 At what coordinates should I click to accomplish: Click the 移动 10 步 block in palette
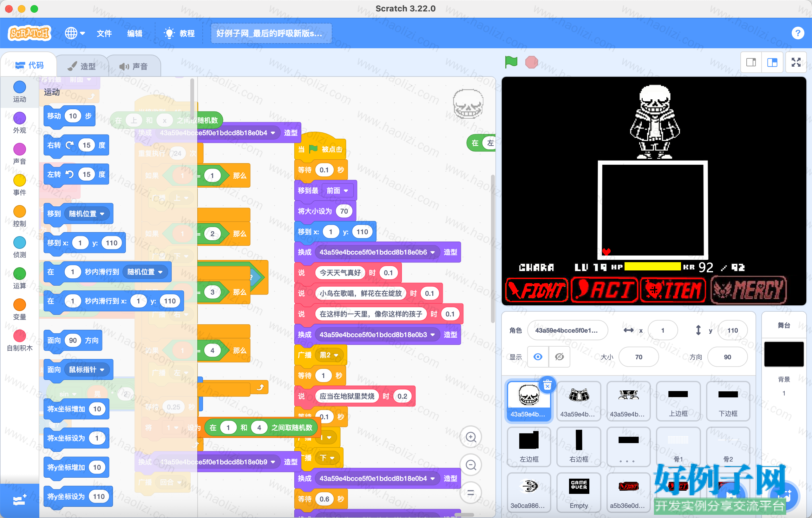coord(69,116)
